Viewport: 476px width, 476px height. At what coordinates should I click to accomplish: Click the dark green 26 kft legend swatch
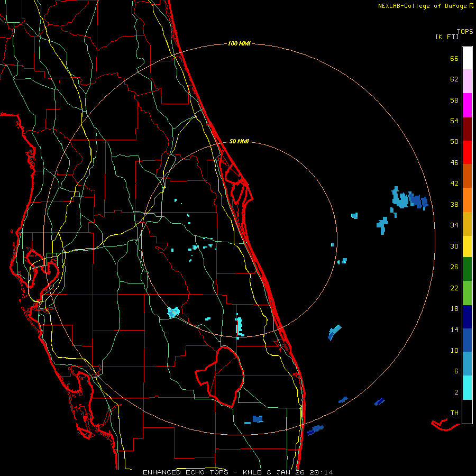point(467,269)
